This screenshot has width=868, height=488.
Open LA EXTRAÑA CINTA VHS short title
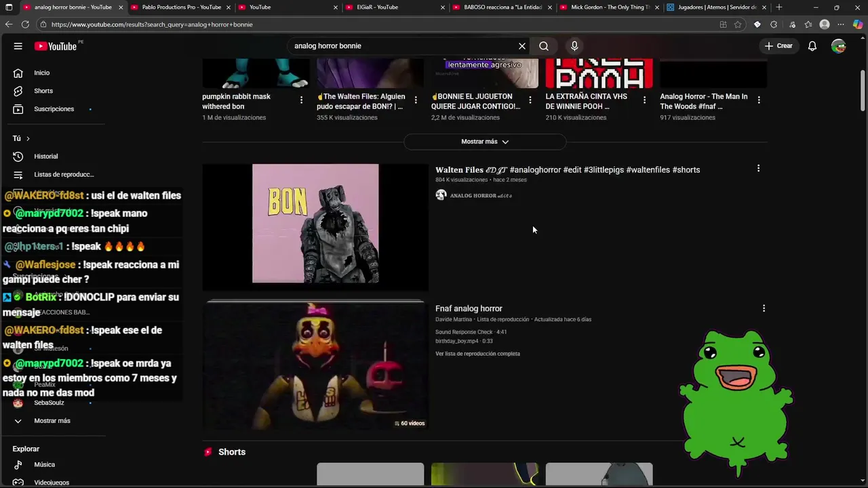587,102
